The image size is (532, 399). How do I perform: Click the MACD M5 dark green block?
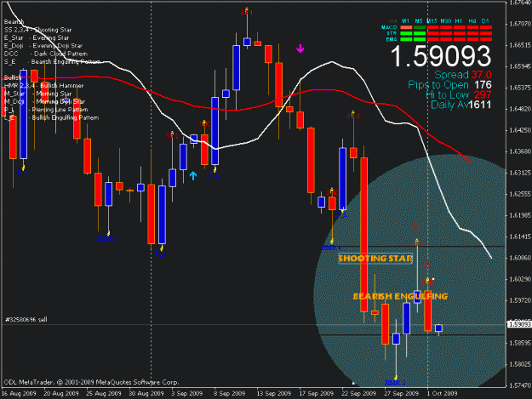coord(420,27)
